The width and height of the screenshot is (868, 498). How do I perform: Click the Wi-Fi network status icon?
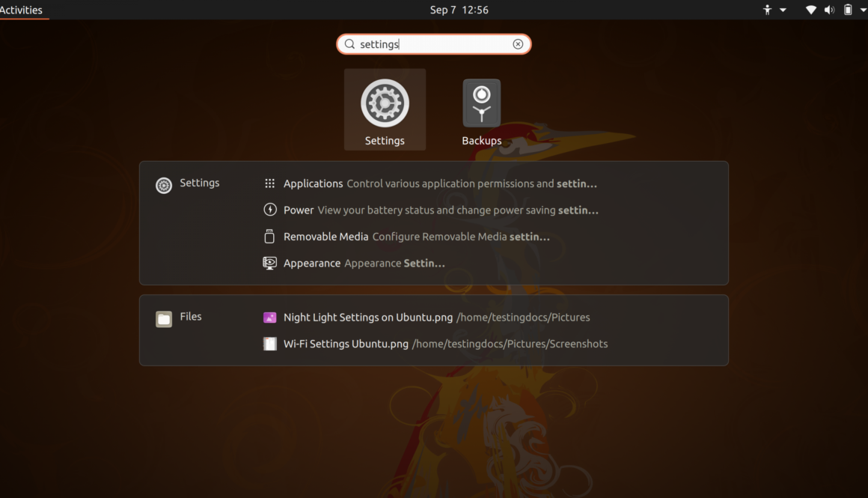(x=810, y=10)
